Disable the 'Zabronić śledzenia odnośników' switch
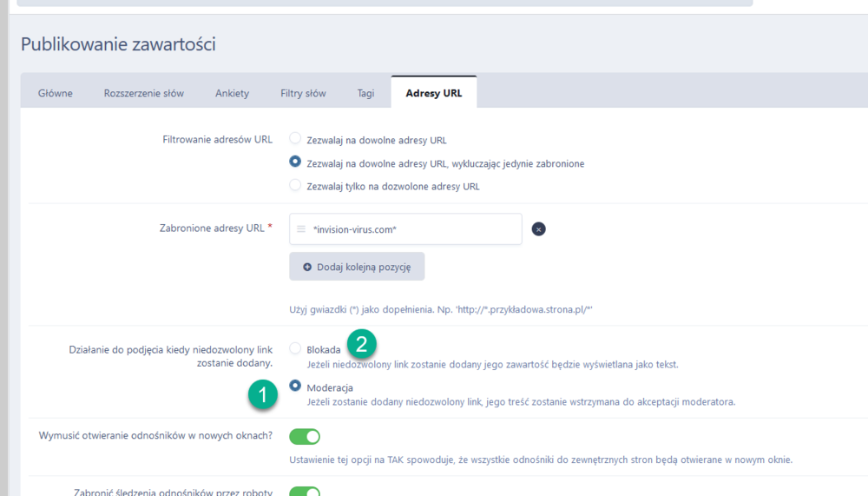This screenshot has width=868, height=496. coord(305,492)
